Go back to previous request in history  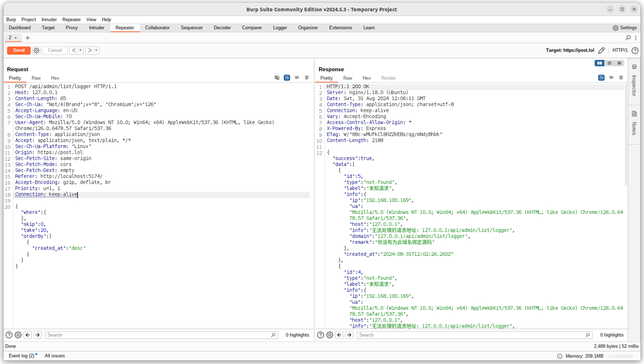coord(74,51)
